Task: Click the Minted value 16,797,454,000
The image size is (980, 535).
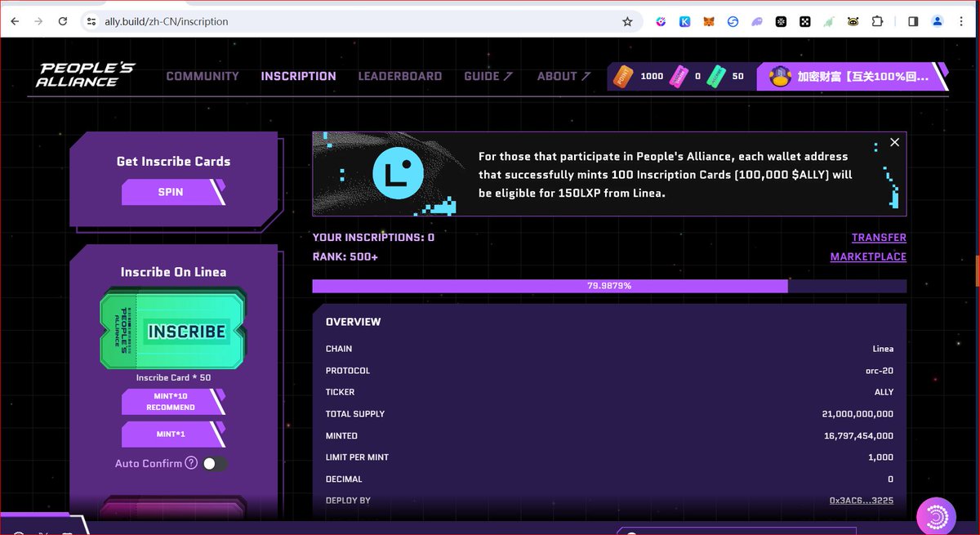Action: click(858, 436)
